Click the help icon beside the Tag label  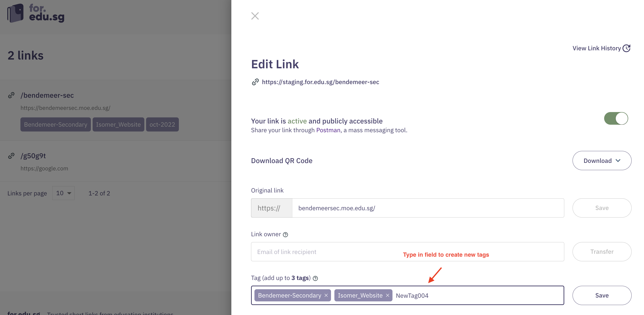point(315,278)
